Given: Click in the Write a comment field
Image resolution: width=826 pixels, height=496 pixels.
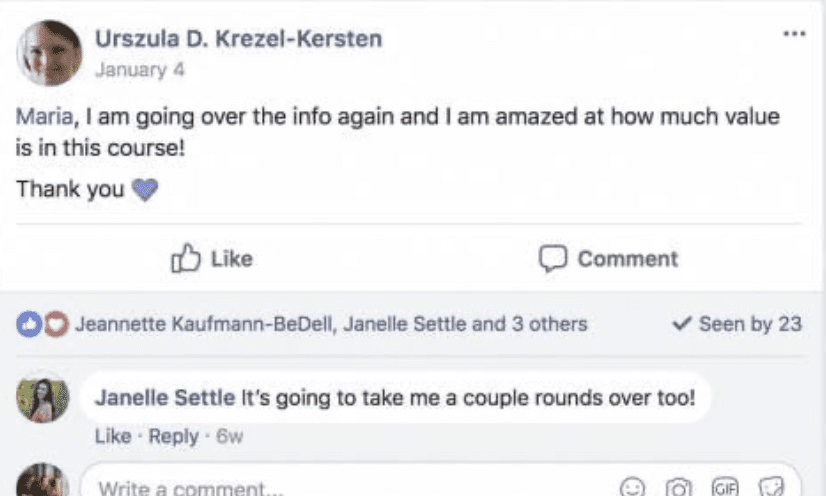Looking at the screenshot, I should tap(300, 488).
